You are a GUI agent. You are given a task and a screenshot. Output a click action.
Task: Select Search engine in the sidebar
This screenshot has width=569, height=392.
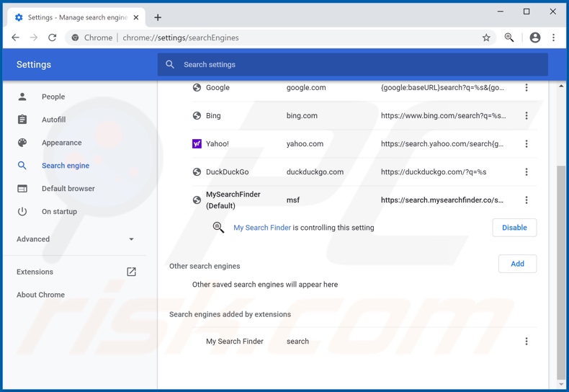66,166
